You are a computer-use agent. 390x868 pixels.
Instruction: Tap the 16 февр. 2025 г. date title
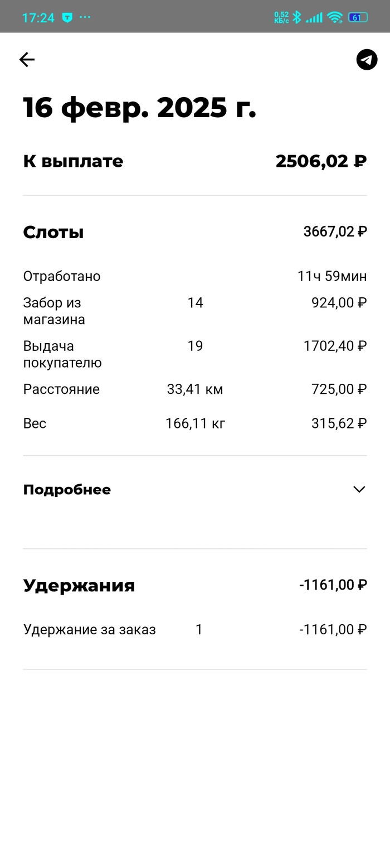139,108
